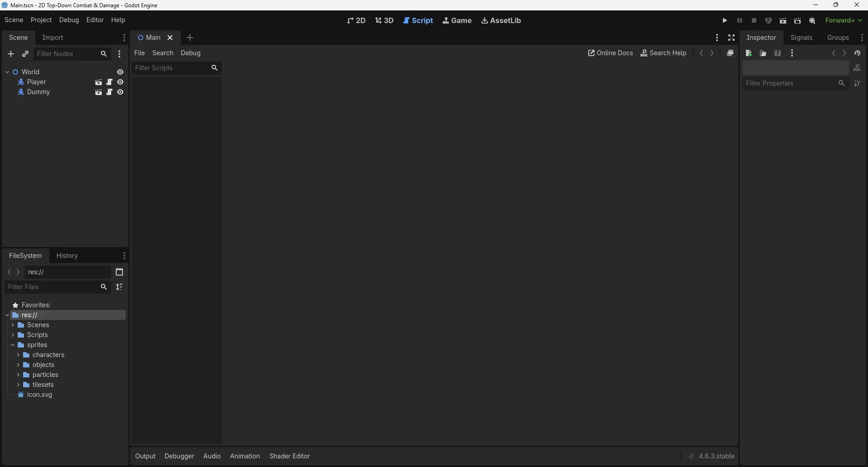Screen dimensions: 868x467
Task: Collapse the res:// root folder
Action: (x=7, y=315)
